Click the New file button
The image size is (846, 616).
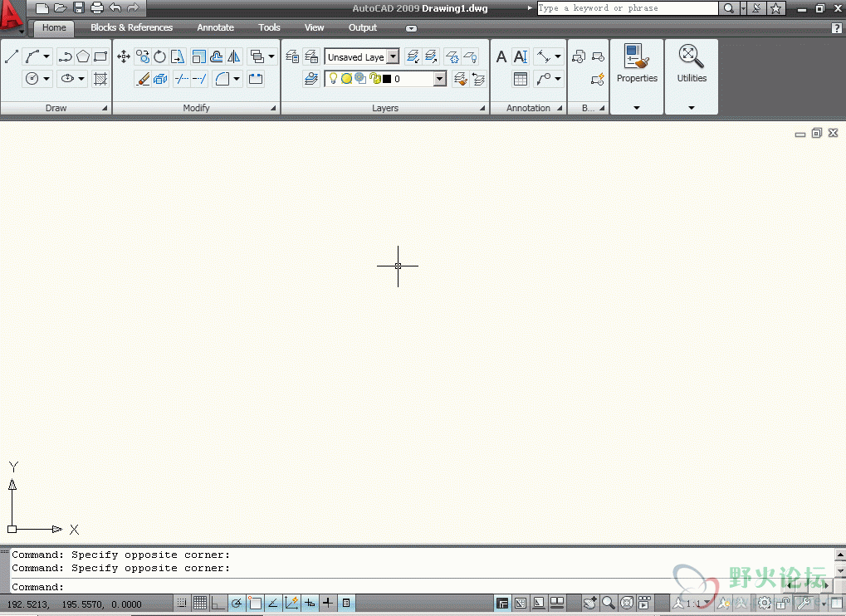click(x=42, y=8)
